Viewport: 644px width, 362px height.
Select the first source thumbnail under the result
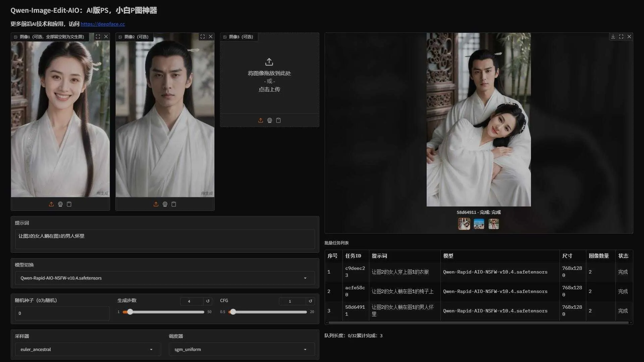coord(464,224)
